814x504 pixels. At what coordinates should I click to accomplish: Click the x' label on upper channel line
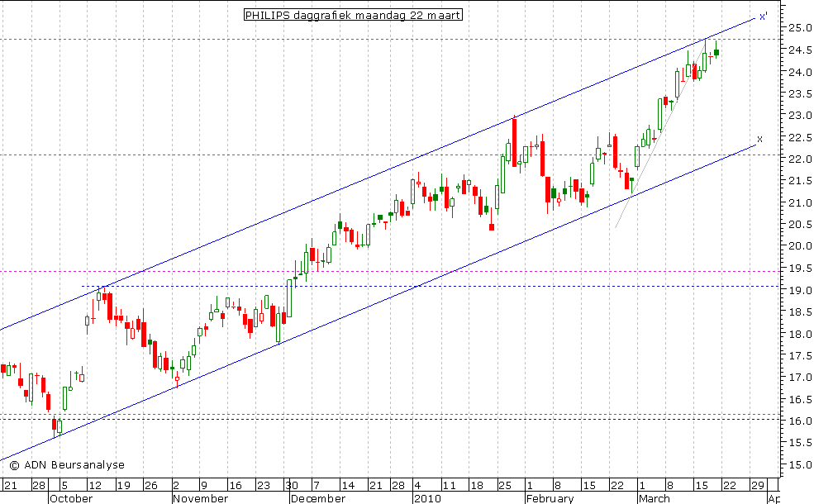coord(763,17)
